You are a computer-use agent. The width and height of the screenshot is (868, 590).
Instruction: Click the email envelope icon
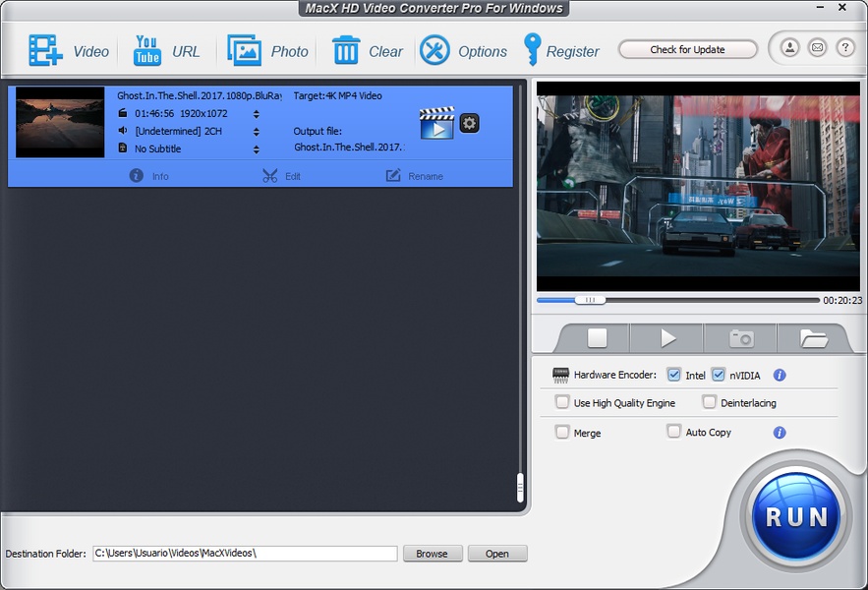point(817,47)
